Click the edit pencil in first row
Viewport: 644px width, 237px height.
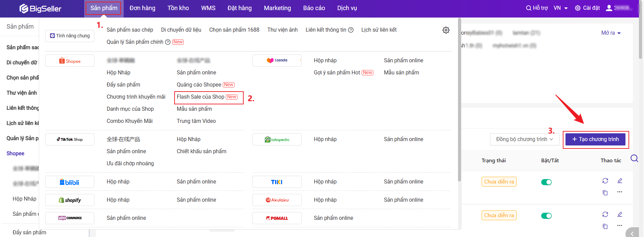tap(620, 181)
